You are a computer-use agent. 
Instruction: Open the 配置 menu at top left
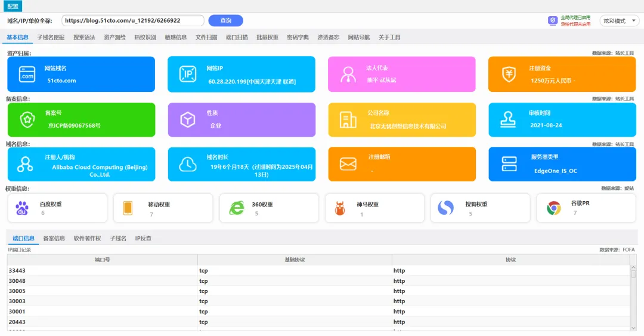tap(13, 7)
